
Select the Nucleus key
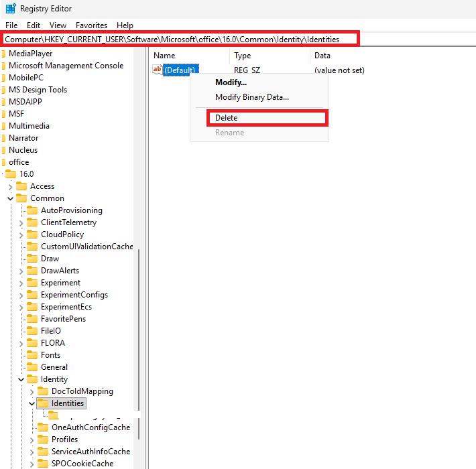[x=23, y=150]
